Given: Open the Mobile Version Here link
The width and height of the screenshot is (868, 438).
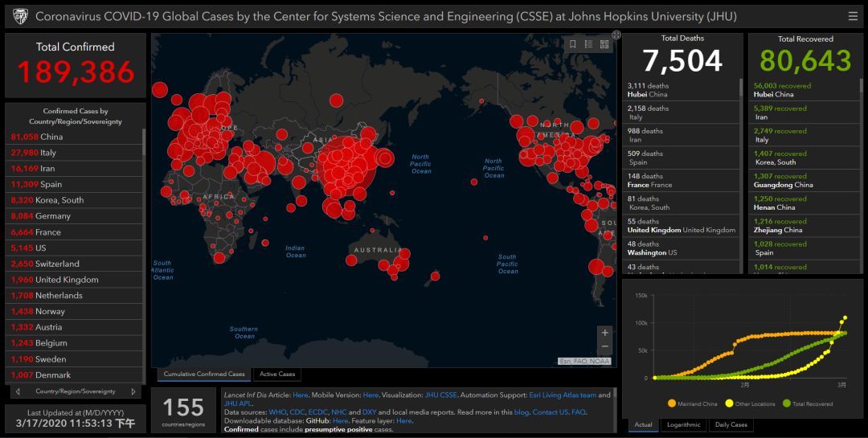Looking at the screenshot, I should click(371, 395).
